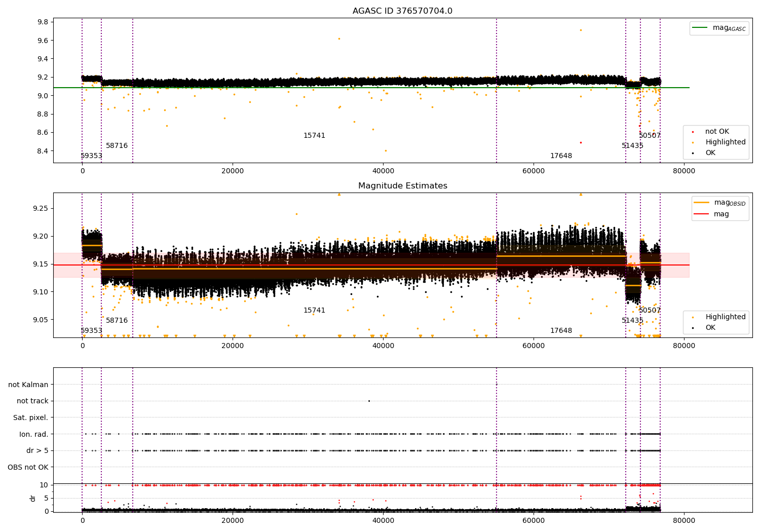Click the 9.05 y-axis tick label
760x532 pixels.
[x=41, y=320]
